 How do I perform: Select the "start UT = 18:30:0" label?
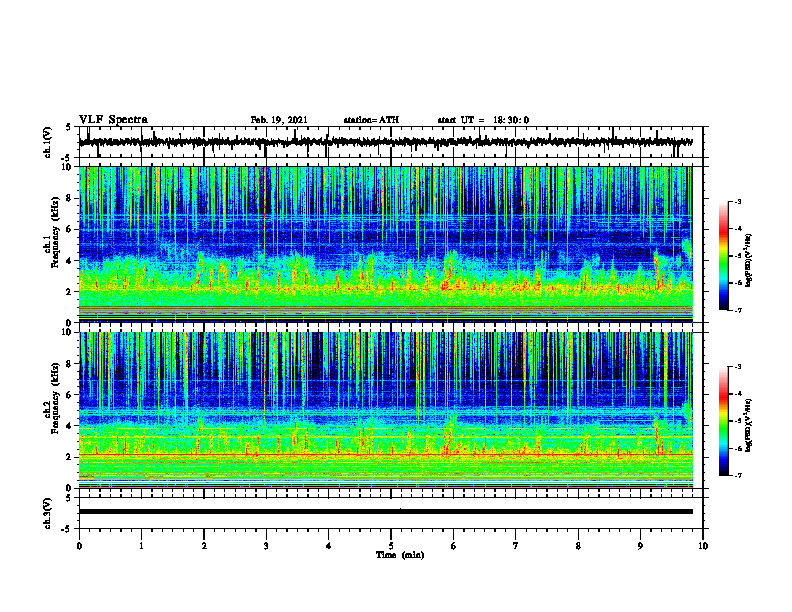(483, 120)
